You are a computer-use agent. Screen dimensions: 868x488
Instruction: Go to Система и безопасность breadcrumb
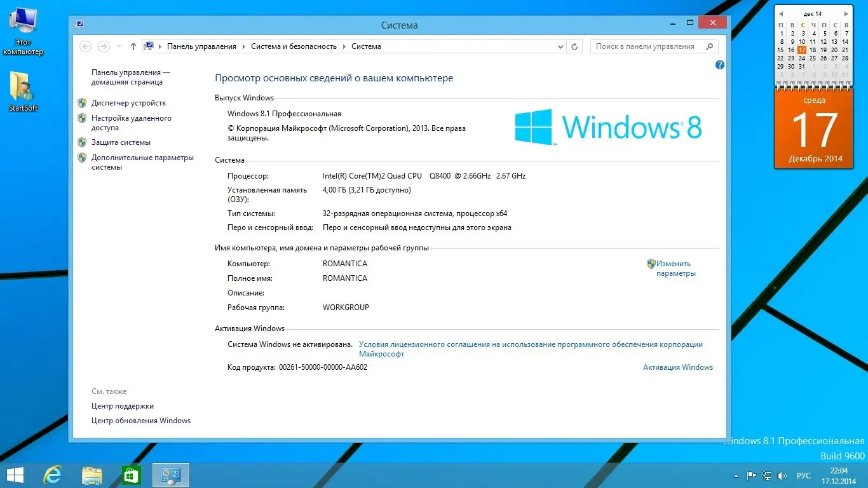pos(294,46)
